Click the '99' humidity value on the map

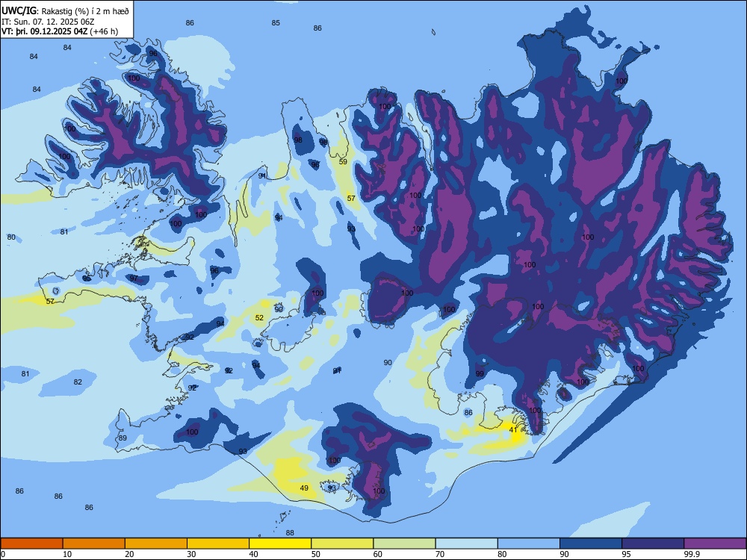[480, 373]
